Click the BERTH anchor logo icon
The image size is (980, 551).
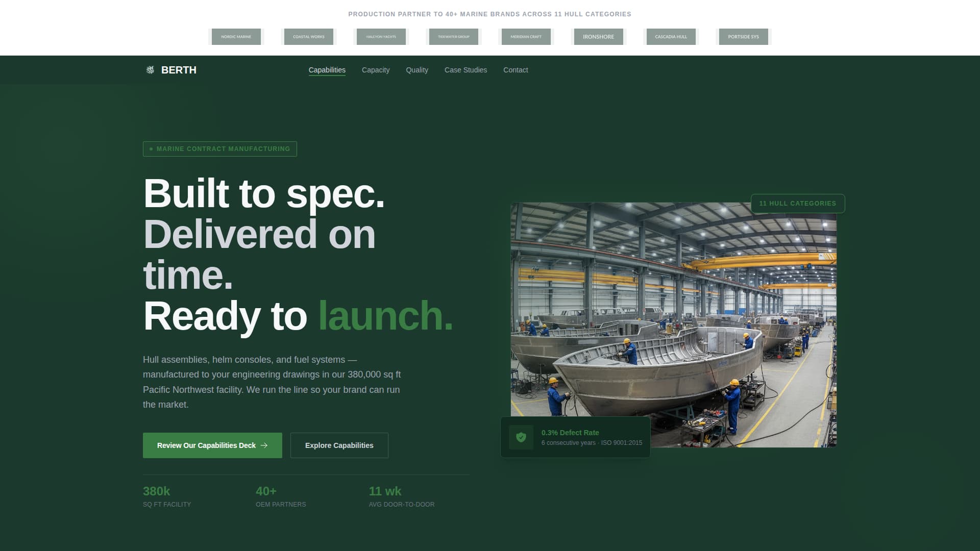pyautogui.click(x=151, y=70)
